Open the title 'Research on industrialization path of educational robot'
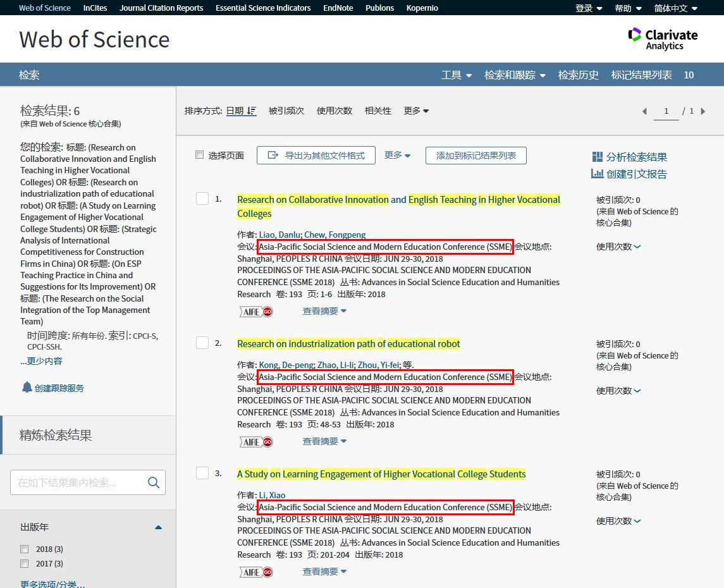Viewport: 724px width, 588px height. click(348, 344)
